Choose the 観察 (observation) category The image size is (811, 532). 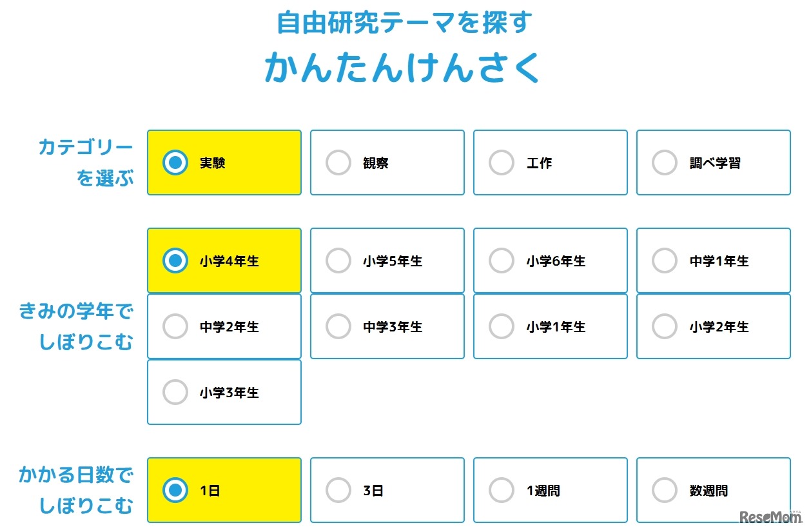tap(387, 163)
